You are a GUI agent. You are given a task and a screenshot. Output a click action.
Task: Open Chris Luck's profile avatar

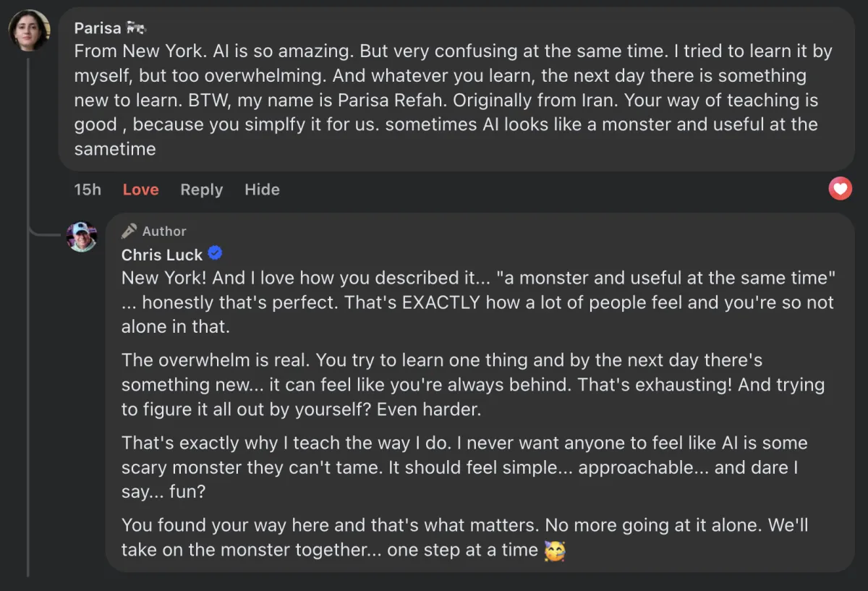click(82, 237)
